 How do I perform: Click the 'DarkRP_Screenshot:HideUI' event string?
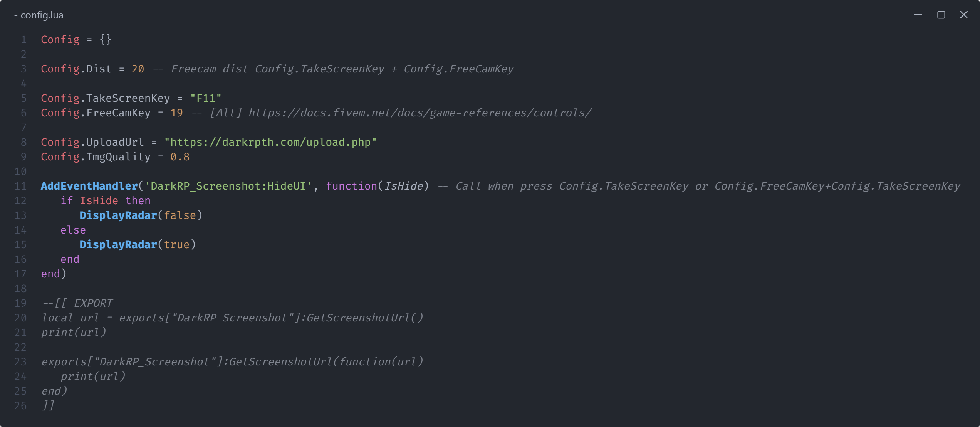click(228, 186)
